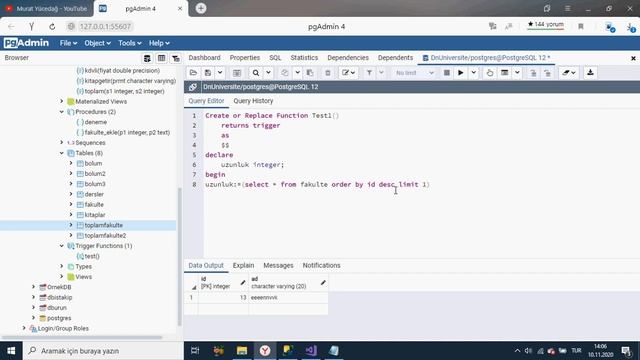Click the Download CSV icon
This screenshot has height=360, width=640.
click(590, 73)
